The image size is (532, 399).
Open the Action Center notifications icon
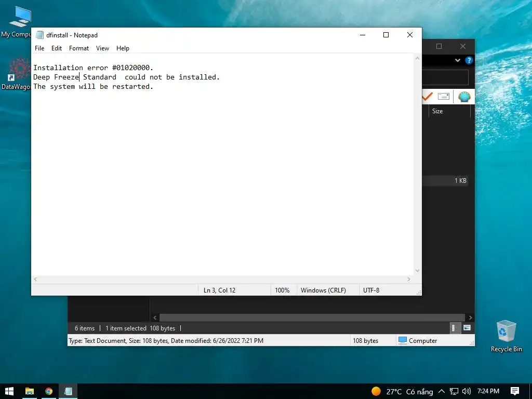point(515,391)
